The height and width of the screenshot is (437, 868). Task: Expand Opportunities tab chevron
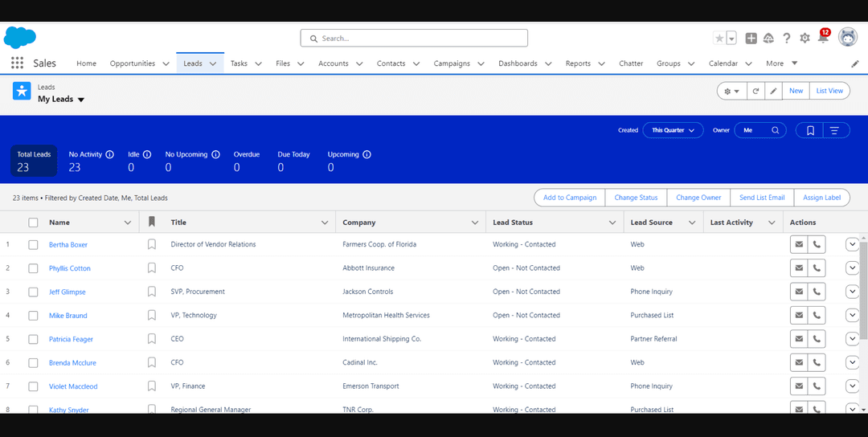click(x=166, y=63)
